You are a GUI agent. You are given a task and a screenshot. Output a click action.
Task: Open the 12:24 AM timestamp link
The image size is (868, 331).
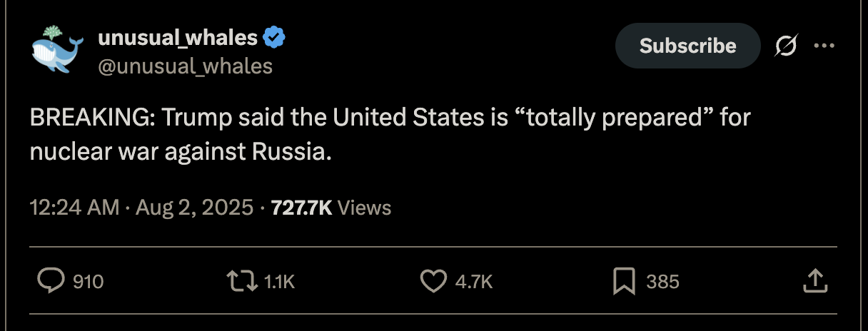(74, 208)
